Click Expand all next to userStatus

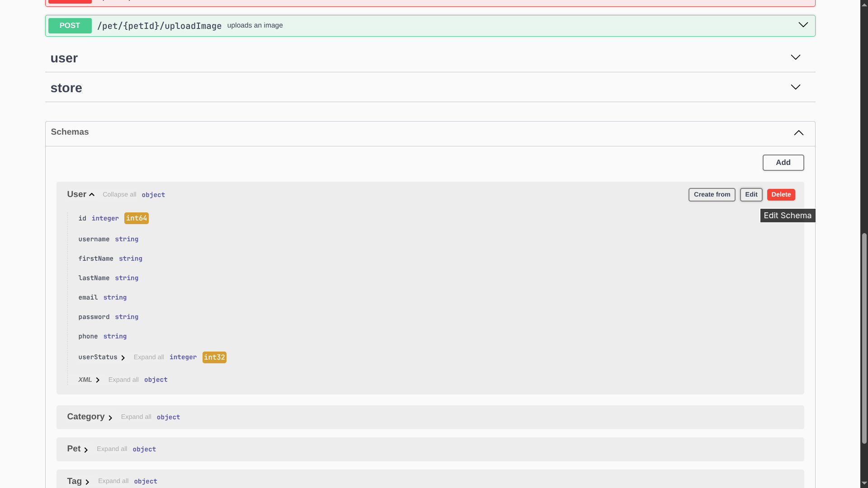(149, 357)
